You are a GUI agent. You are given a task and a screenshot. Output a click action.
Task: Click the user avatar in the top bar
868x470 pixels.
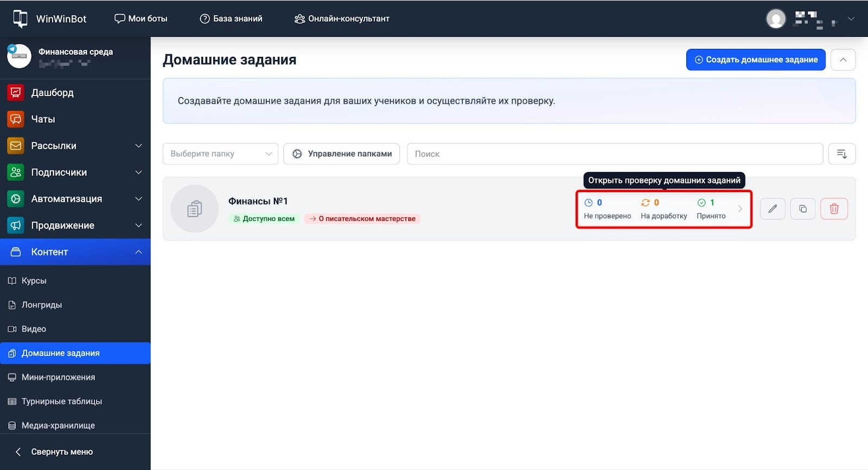tap(776, 19)
